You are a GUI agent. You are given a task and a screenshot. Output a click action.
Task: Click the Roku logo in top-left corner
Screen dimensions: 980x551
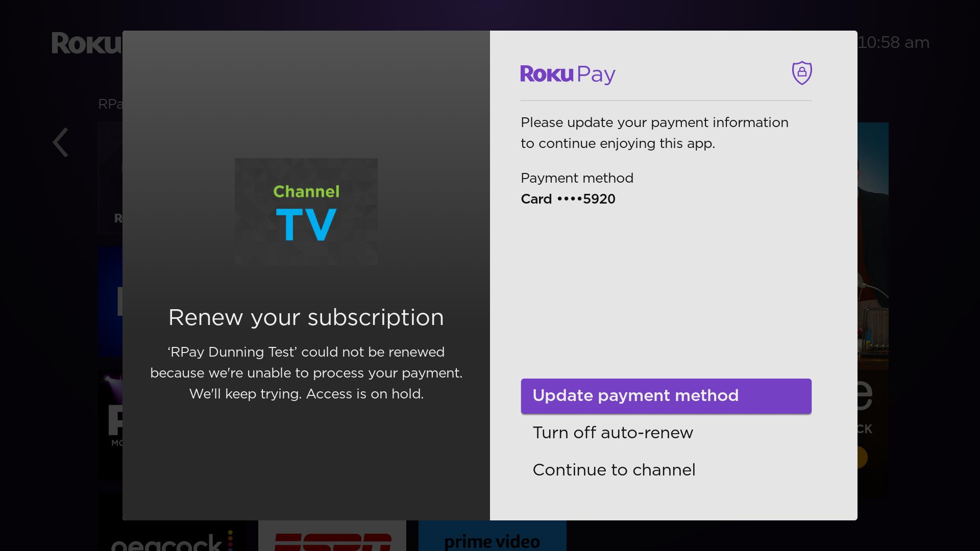click(87, 43)
